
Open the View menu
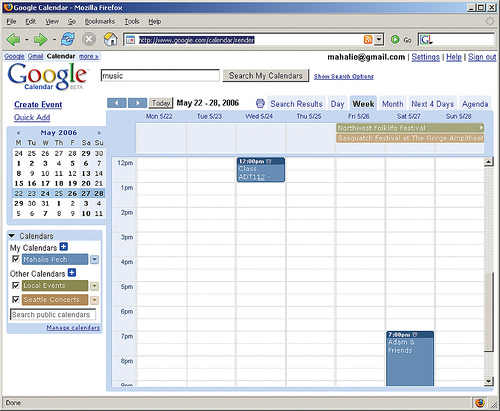(x=52, y=22)
